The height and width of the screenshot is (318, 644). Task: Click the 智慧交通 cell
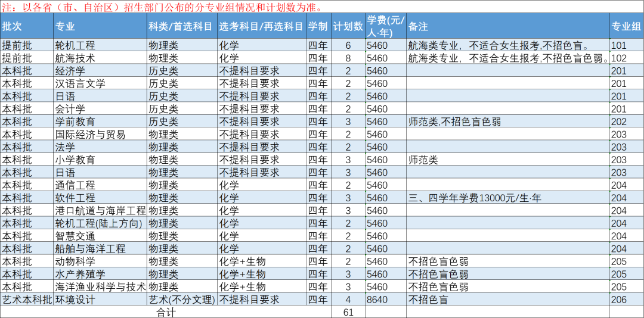[100, 236]
